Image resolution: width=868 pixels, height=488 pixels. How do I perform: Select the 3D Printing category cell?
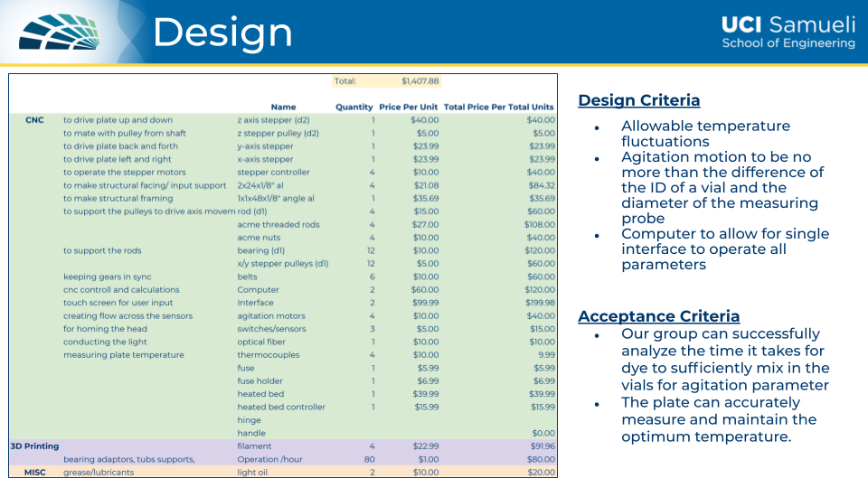pyautogui.click(x=34, y=446)
